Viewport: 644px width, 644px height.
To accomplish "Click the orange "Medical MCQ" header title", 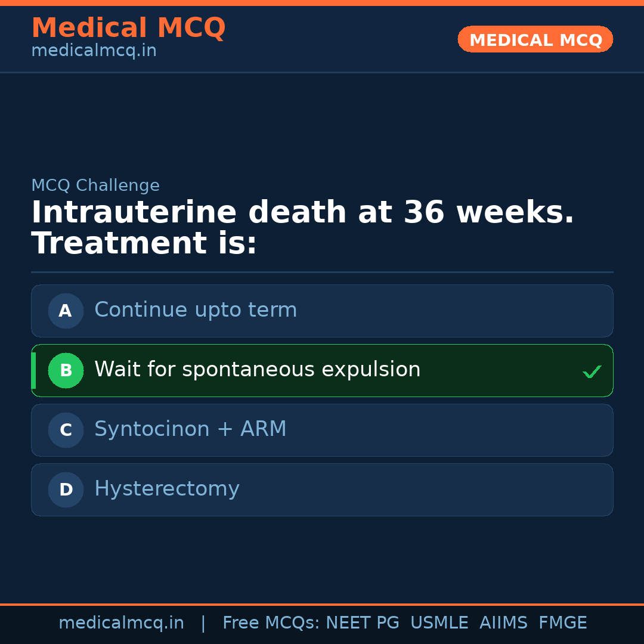I will pos(128,28).
